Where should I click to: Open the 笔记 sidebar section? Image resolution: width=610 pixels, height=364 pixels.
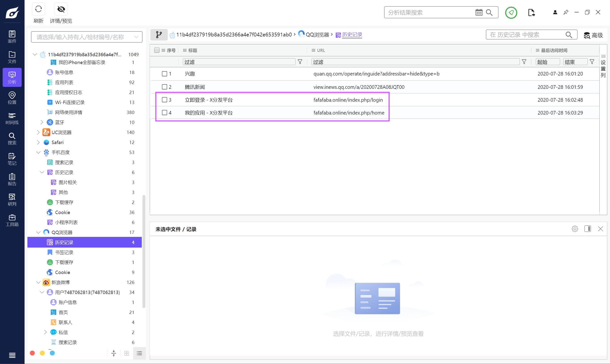(12, 159)
